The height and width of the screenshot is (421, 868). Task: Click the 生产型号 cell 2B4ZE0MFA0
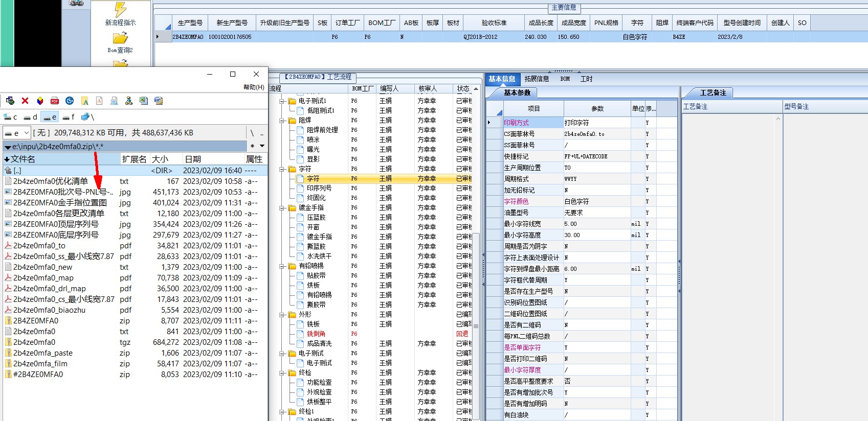[x=188, y=37]
